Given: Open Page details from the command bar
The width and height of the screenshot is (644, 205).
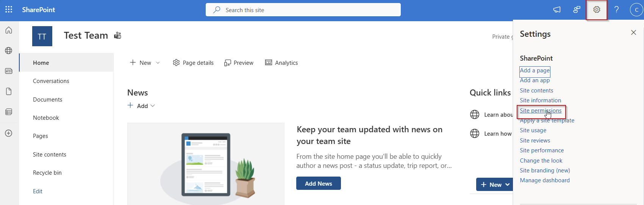Looking at the screenshot, I should click(x=193, y=63).
